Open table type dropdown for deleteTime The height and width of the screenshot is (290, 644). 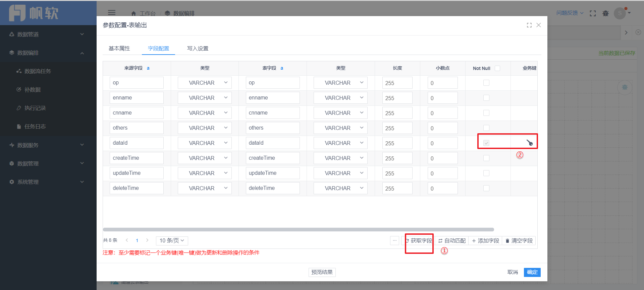click(340, 188)
